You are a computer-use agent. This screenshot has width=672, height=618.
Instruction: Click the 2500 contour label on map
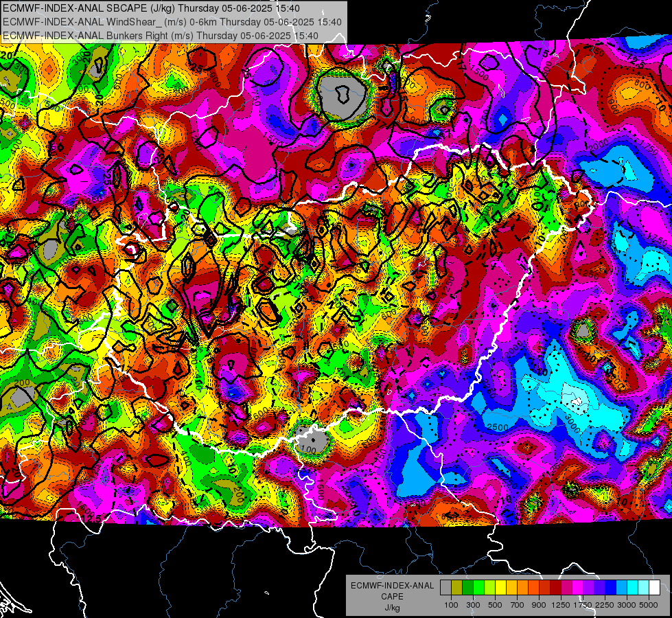click(x=498, y=427)
